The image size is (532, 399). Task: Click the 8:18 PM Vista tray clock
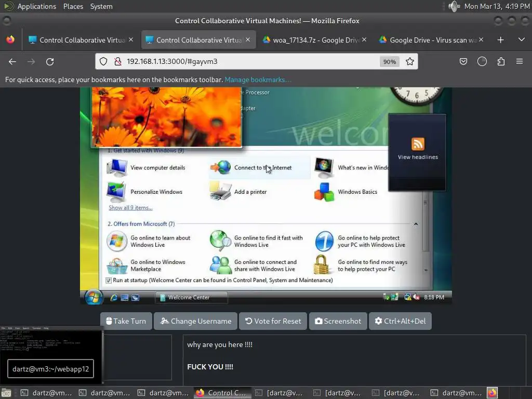coord(434,297)
